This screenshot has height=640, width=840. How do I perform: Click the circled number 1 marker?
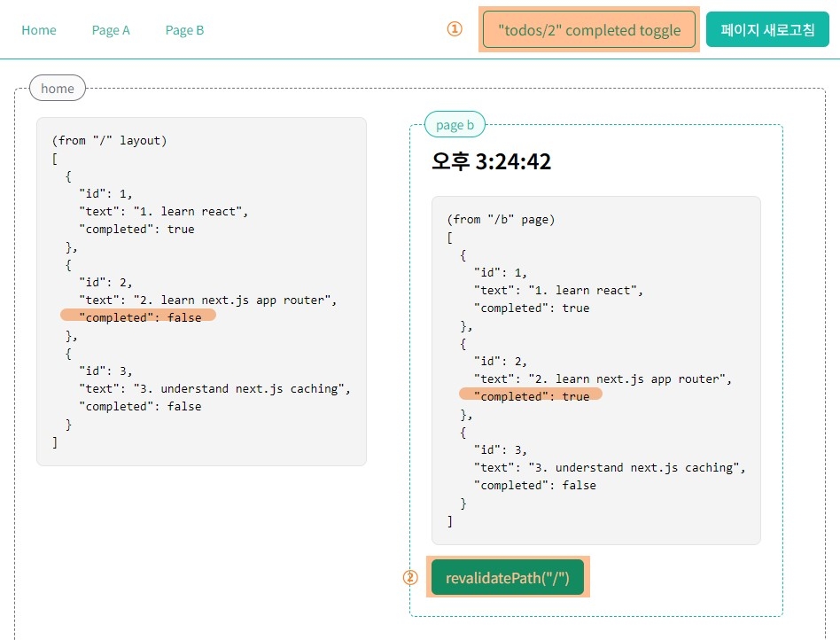[x=455, y=28]
